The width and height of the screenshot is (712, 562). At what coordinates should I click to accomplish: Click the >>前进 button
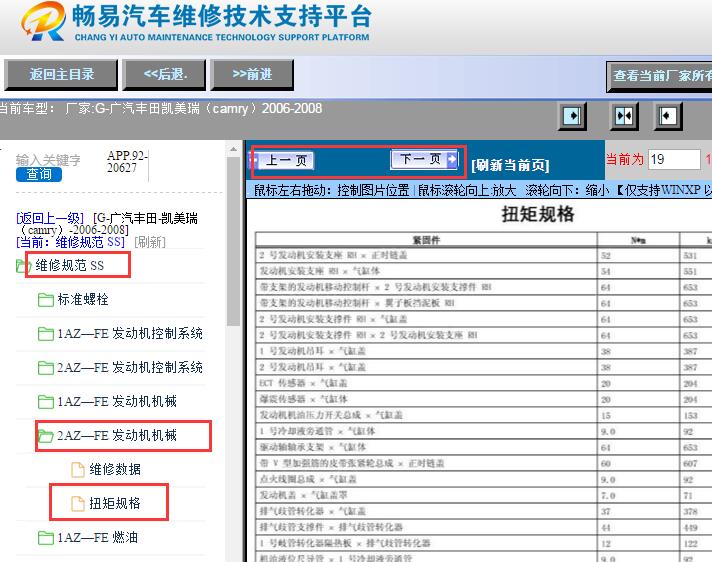(x=252, y=74)
